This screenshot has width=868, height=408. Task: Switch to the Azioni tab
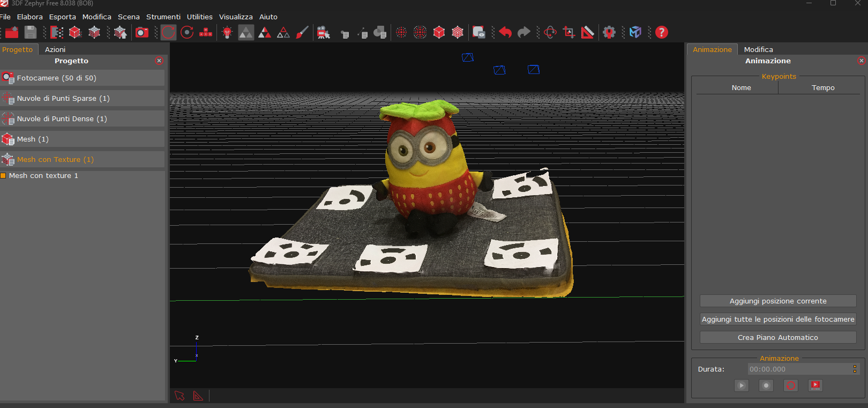(x=55, y=49)
